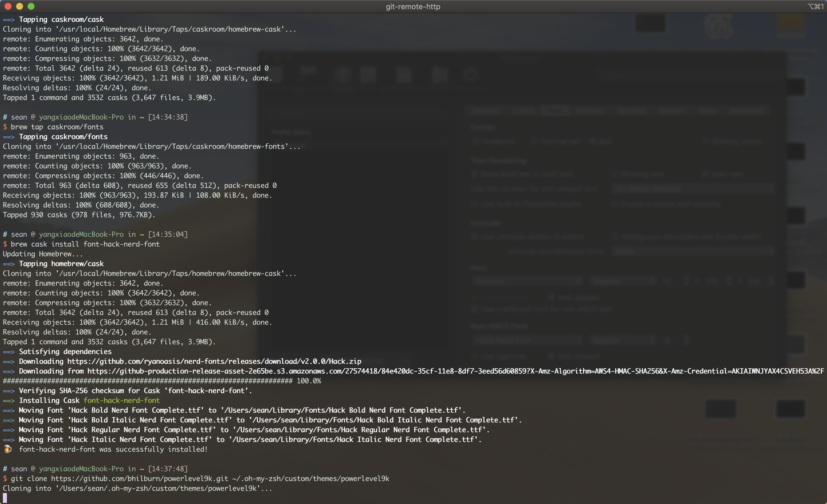Click the arrow before 'Tapping homebrew/cask'

[x=9, y=264]
